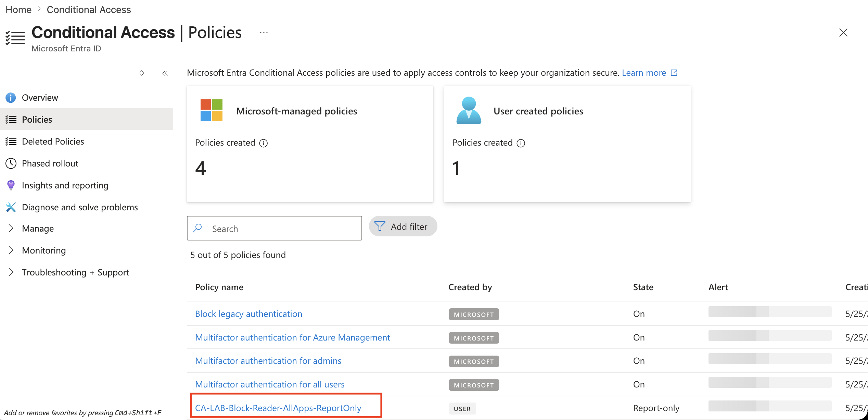868x420 pixels.
Task: Open the ellipsis more options menu
Action: [264, 33]
